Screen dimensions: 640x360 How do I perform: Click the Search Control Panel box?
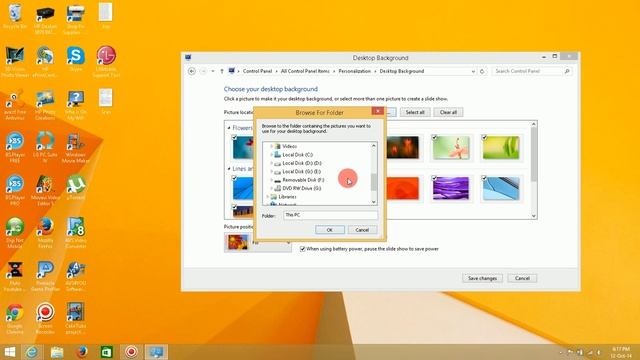coord(531,71)
